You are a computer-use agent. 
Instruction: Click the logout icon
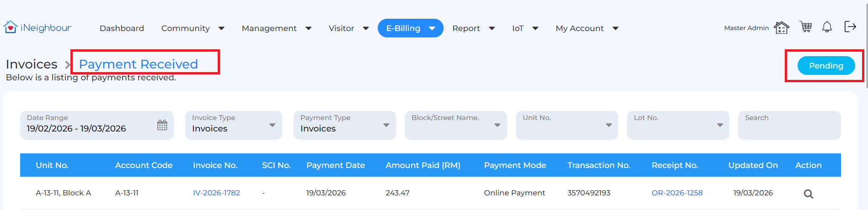[x=850, y=27]
